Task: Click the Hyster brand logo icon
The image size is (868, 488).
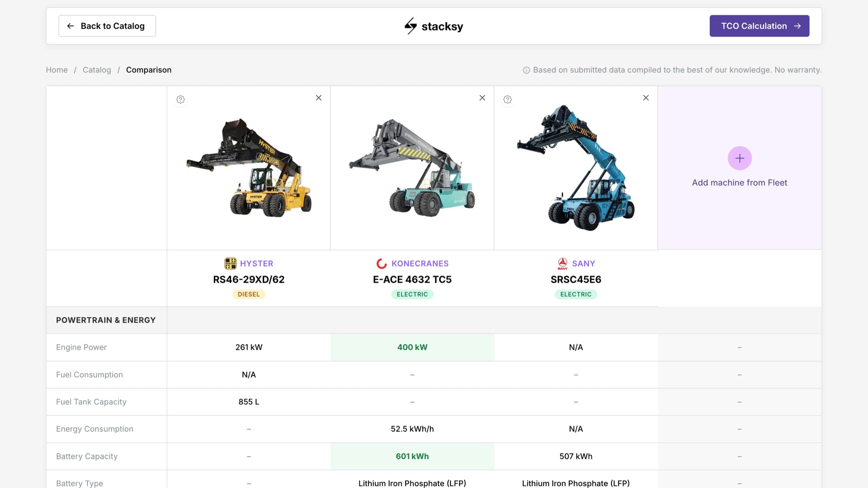Action: click(x=230, y=263)
